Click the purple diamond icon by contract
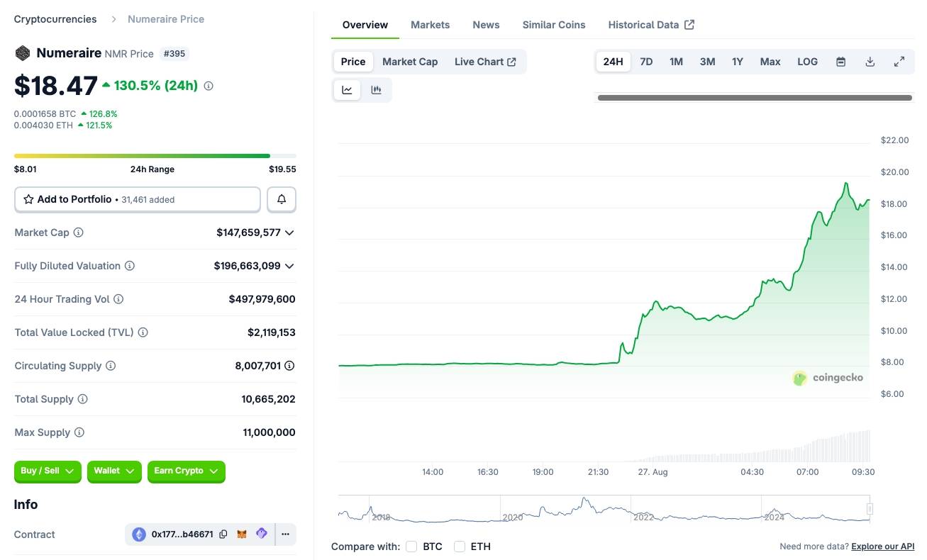 coord(261,534)
